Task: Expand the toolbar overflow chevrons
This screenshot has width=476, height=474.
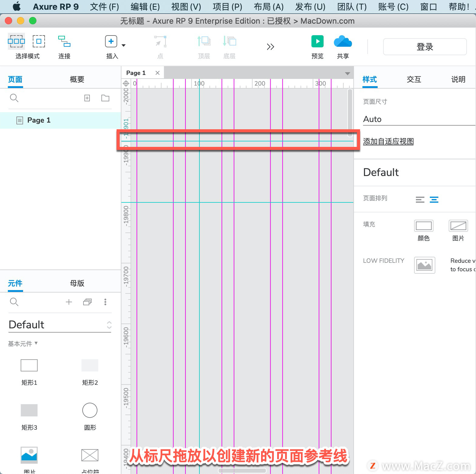Action: click(x=270, y=47)
